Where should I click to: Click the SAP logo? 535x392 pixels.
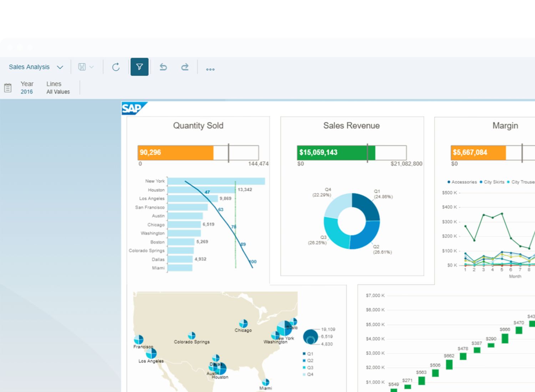(133, 108)
